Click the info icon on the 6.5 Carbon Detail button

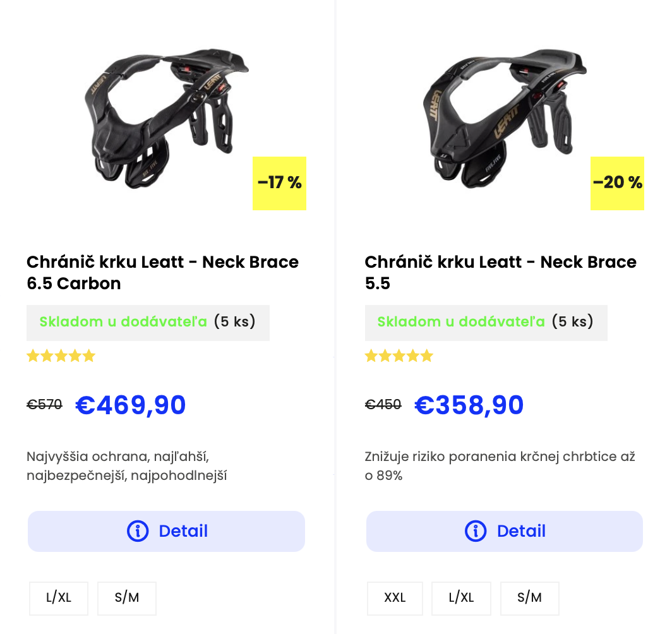(x=138, y=531)
